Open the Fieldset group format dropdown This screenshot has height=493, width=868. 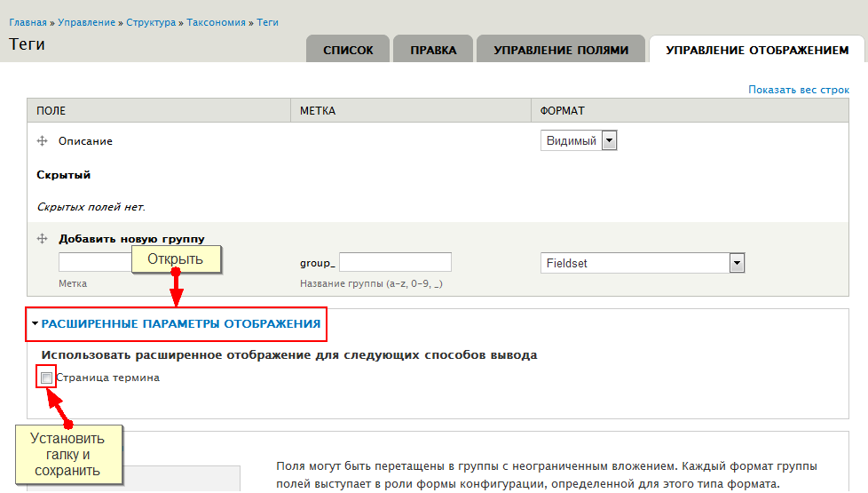pyautogui.click(x=642, y=263)
